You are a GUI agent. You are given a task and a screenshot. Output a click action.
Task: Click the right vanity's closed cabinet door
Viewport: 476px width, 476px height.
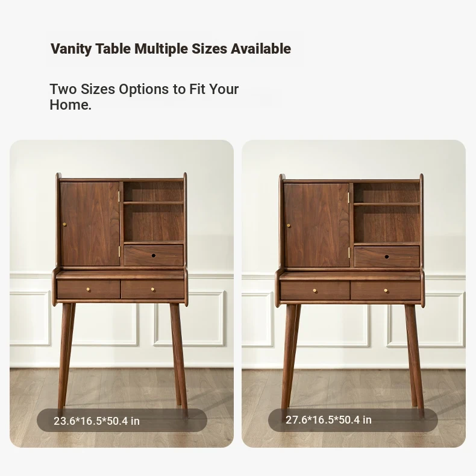316,225
